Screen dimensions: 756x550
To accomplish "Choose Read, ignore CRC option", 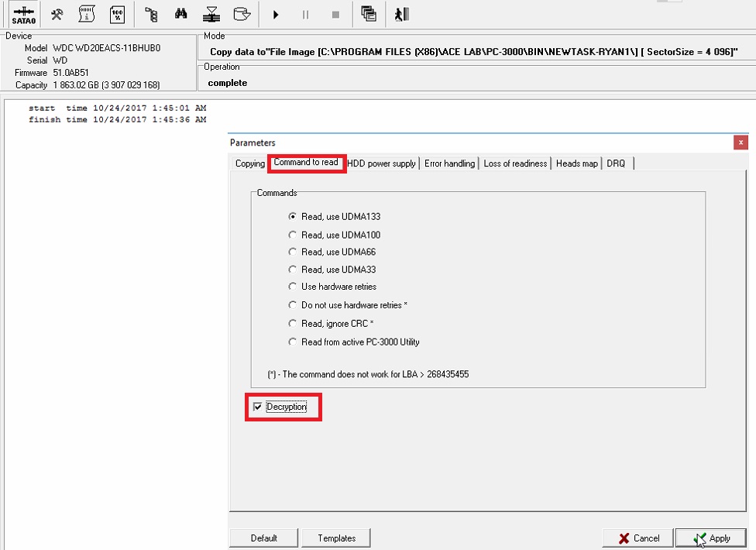I will point(331,324).
